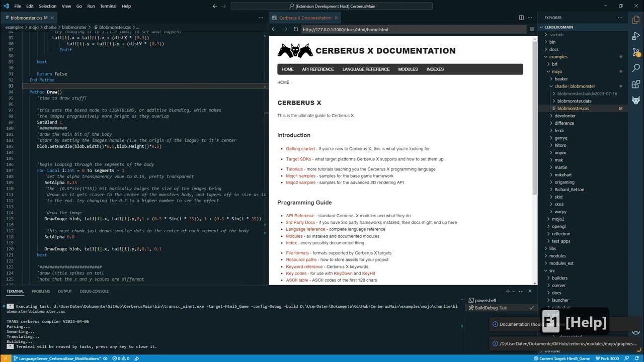Click the Cerberus wolf-head activity icon
644x362 pixels.
click(x=636, y=100)
